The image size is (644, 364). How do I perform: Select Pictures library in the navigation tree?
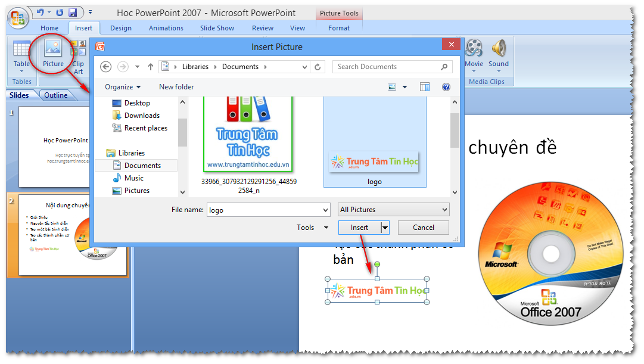(137, 190)
